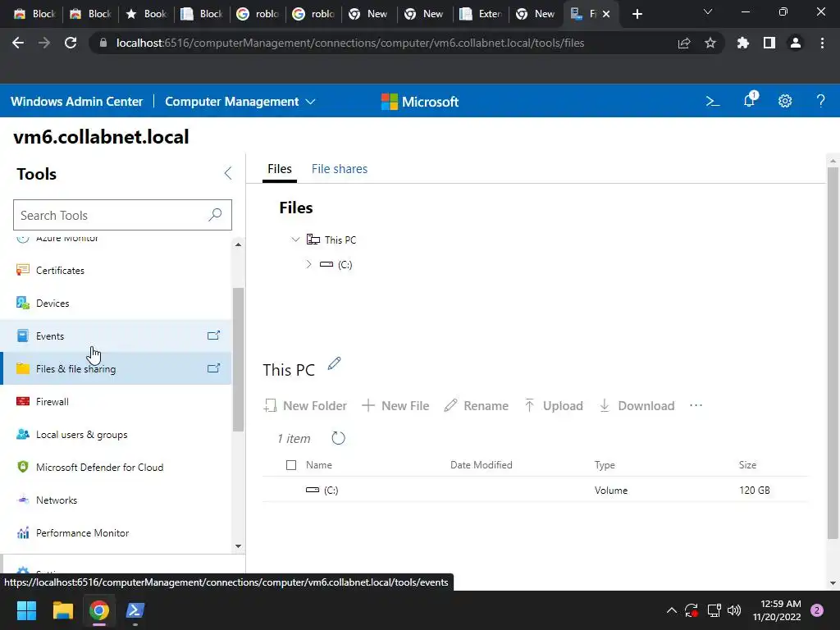Open Files & file sharing pop-out icon
This screenshot has height=630, width=840.
tap(213, 368)
